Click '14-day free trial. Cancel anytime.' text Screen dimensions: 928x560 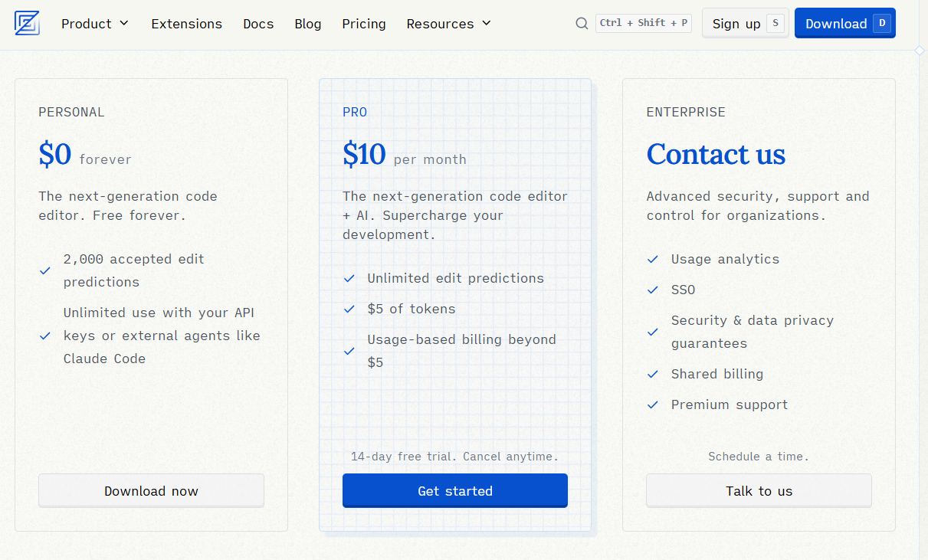[x=454, y=457]
